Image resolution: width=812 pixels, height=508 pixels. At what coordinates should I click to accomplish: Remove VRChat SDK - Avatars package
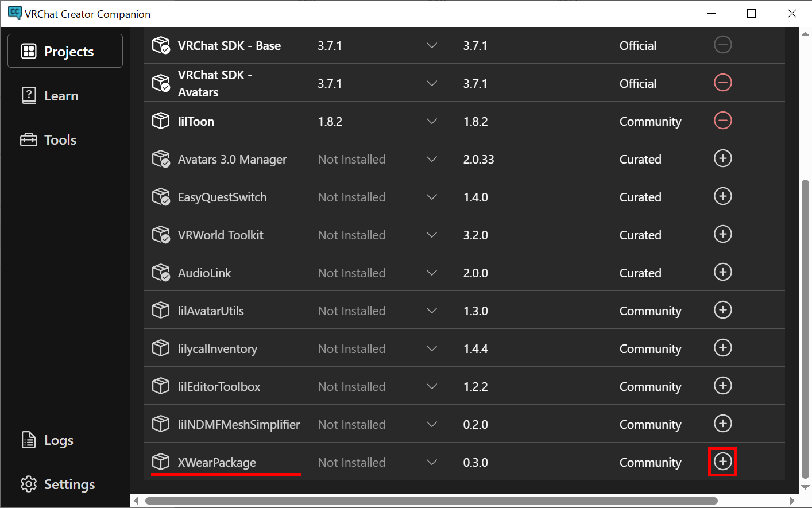(x=723, y=83)
